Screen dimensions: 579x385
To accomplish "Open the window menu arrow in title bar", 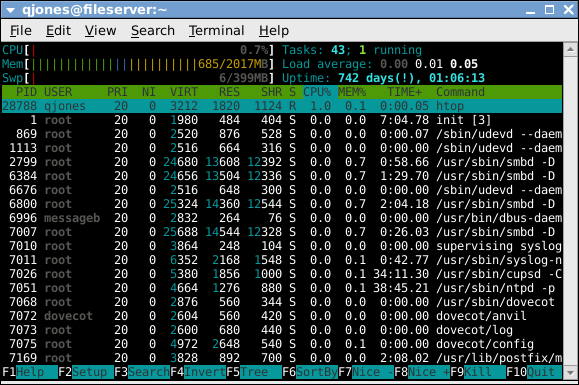I will pyautogui.click(x=10, y=10).
